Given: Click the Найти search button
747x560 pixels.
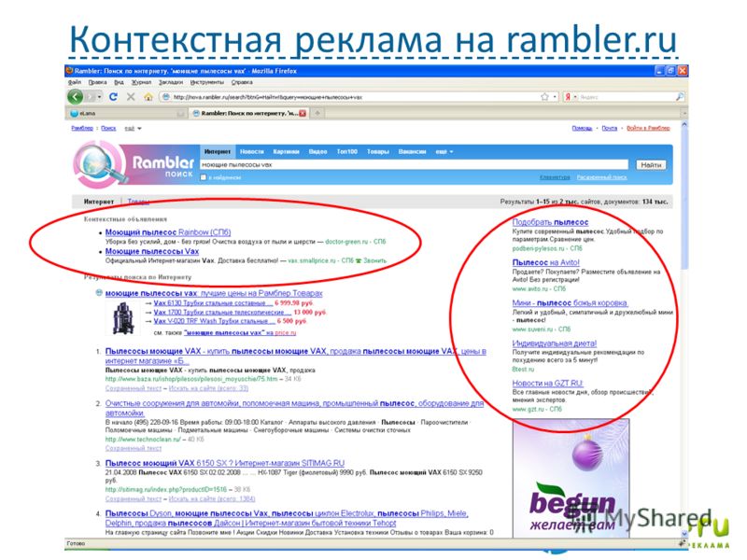Looking at the screenshot, I should [651, 165].
